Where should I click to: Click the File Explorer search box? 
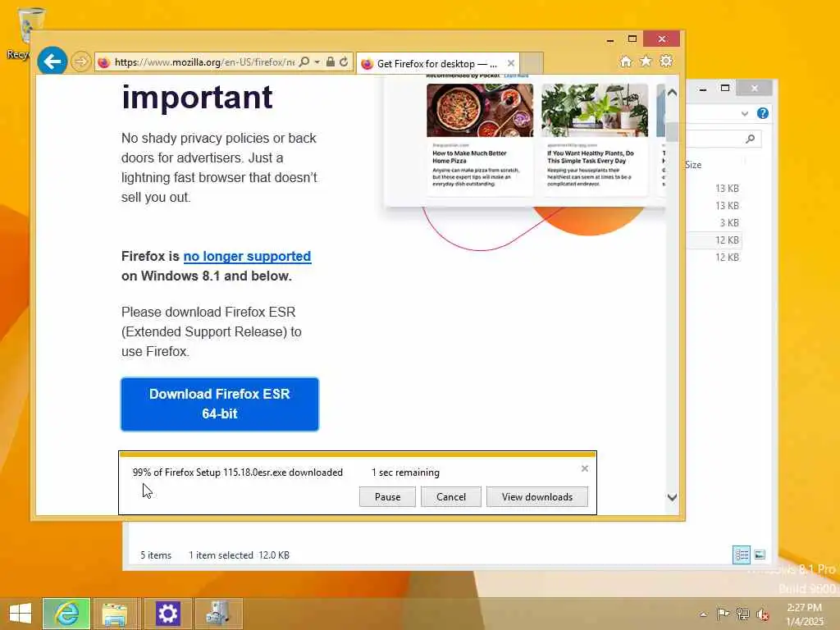724,139
